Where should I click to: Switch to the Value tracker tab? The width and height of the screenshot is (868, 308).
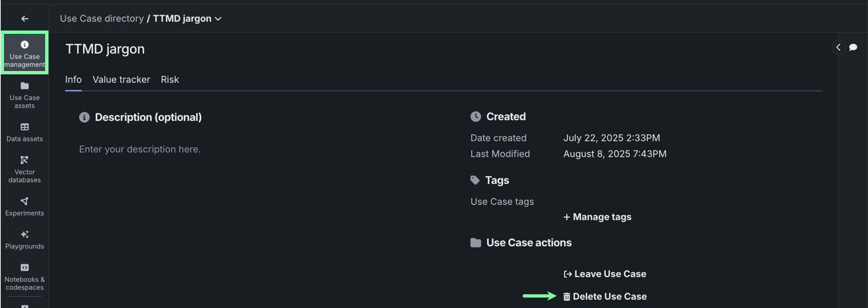tap(121, 80)
